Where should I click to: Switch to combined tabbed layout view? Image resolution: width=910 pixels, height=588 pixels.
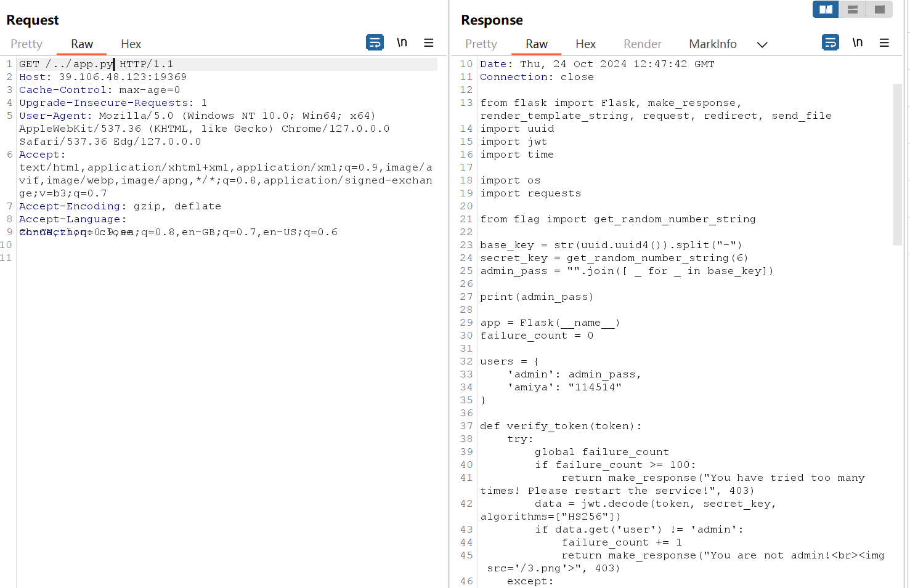[880, 9]
